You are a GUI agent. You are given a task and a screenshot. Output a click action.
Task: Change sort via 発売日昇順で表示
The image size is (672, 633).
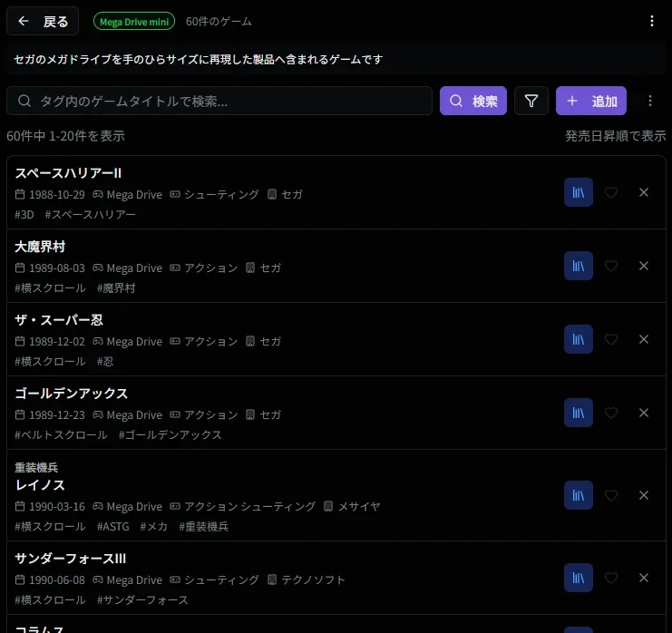click(x=616, y=136)
